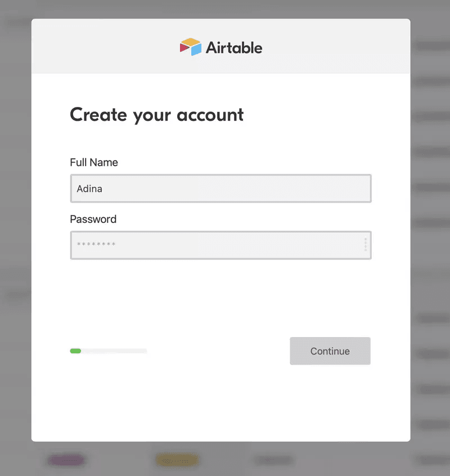
Task: Click the blurred grey text beside the yellow tag
Action: click(273, 460)
